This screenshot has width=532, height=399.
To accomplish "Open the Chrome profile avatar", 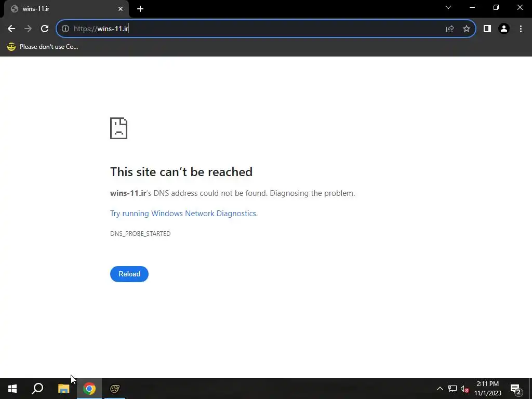I will point(504,29).
